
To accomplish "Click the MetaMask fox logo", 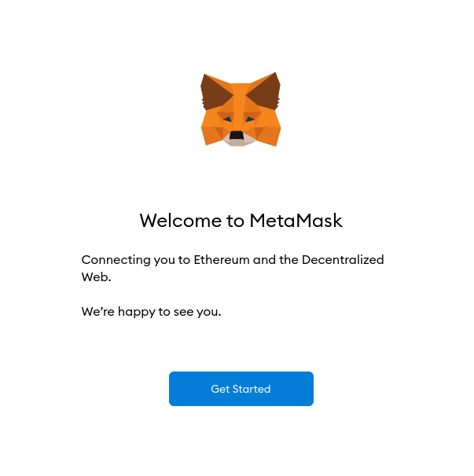I will coord(241,109).
